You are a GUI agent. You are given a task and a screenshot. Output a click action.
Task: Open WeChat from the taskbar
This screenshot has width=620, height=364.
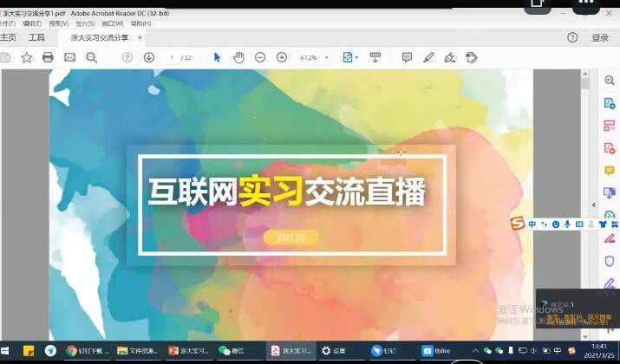[x=230, y=351]
